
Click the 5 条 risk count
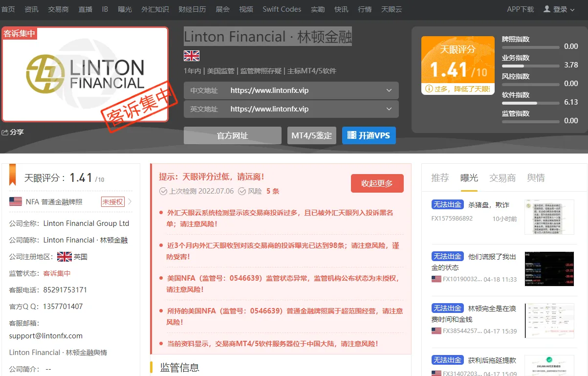(273, 191)
